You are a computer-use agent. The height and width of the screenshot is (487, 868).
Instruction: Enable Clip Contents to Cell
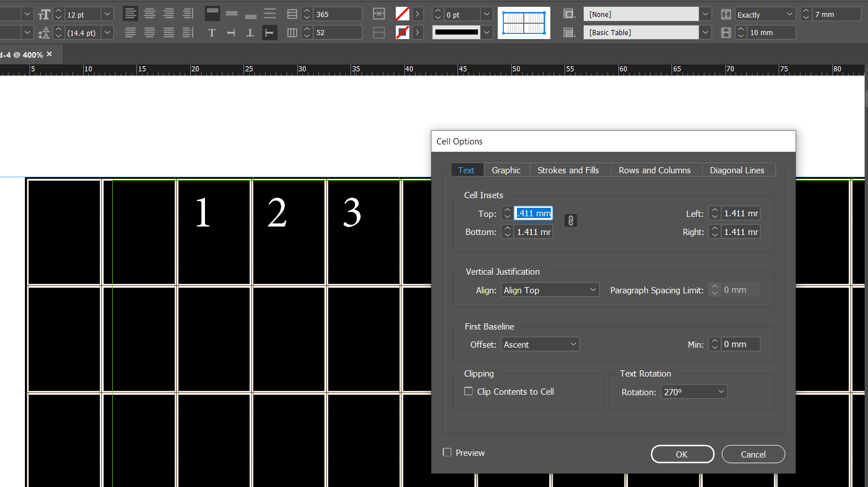pyautogui.click(x=468, y=391)
